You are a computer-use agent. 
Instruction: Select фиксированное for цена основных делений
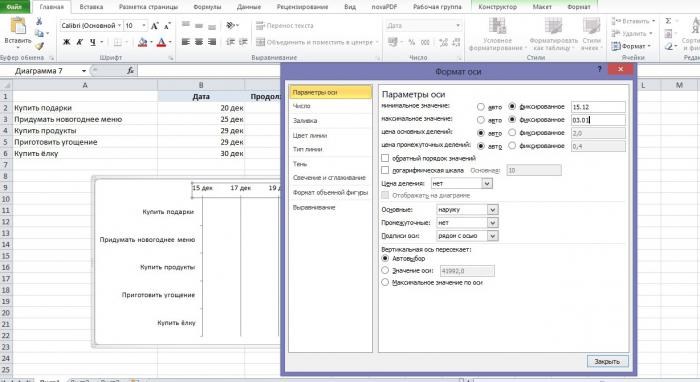coord(512,133)
